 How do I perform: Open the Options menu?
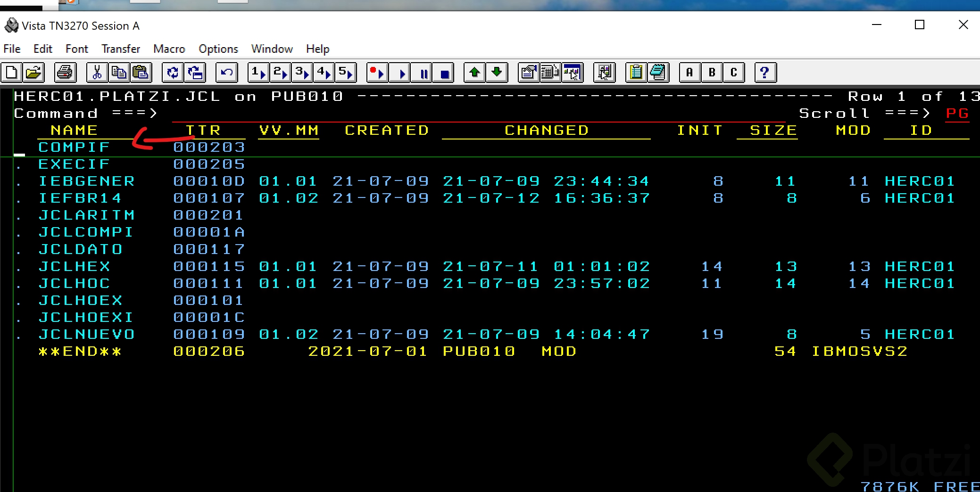pos(218,49)
